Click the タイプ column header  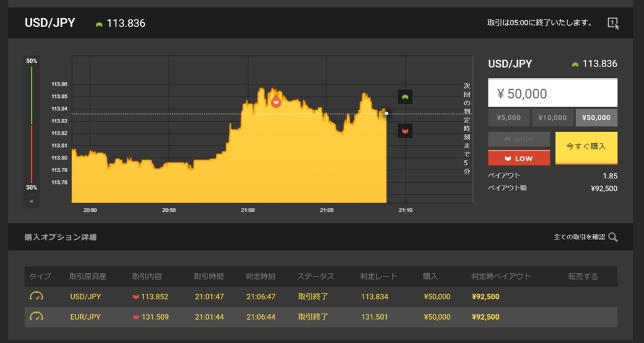pyautogui.click(x=40, y=276)
